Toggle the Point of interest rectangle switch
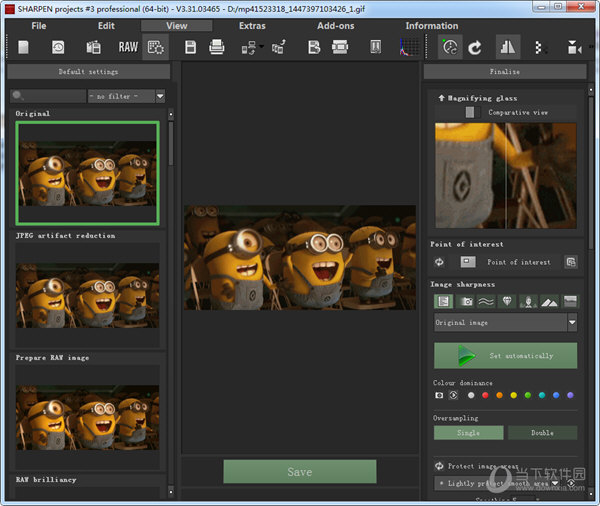Image resolution: width=600 pixels, height=506 pixels. coord(468,262)
